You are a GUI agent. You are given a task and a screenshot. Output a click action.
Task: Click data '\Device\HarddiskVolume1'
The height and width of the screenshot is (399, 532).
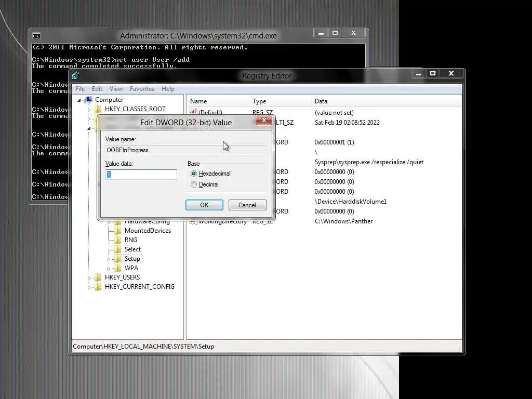[351, 202]
